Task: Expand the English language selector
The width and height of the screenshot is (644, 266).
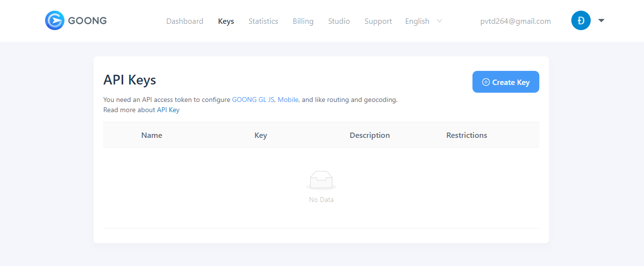Action: pos(424,21)
